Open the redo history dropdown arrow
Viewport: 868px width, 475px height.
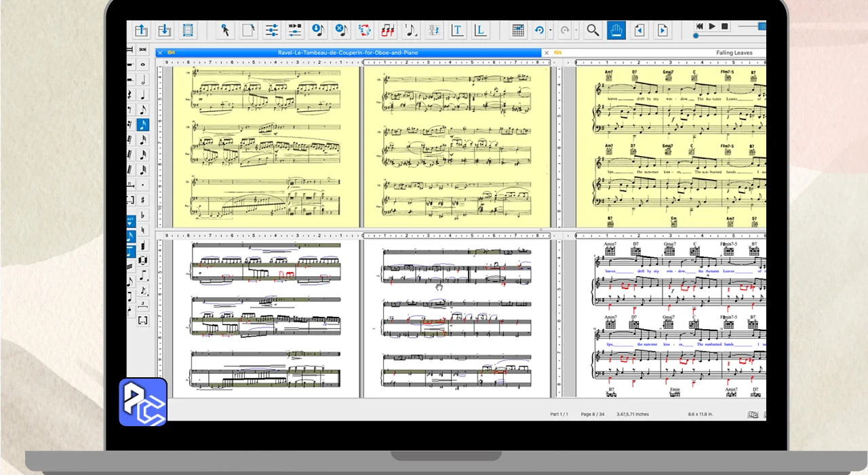pos(576,31)
